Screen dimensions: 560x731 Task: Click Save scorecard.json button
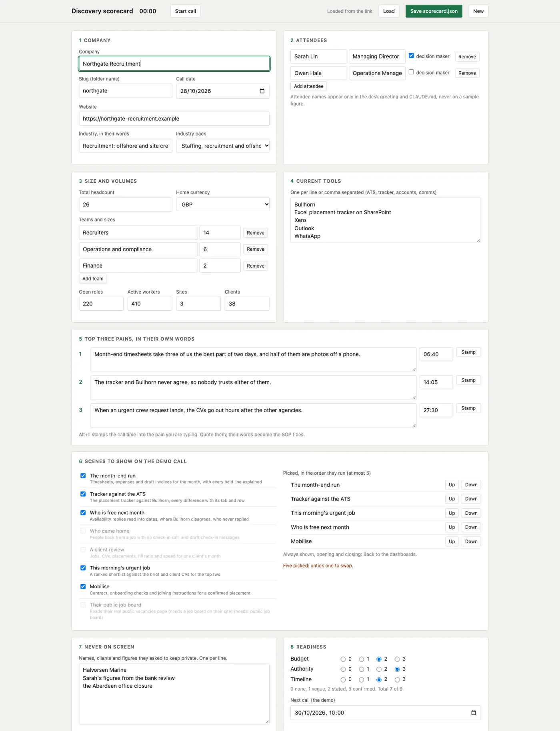click(434, 11)
